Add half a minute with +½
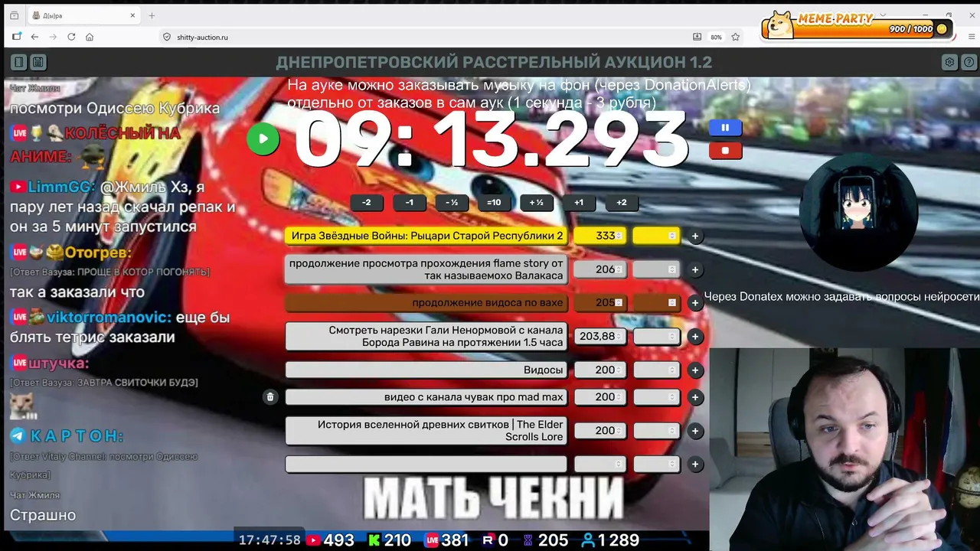The image size is (980, 551). (536, 203)
